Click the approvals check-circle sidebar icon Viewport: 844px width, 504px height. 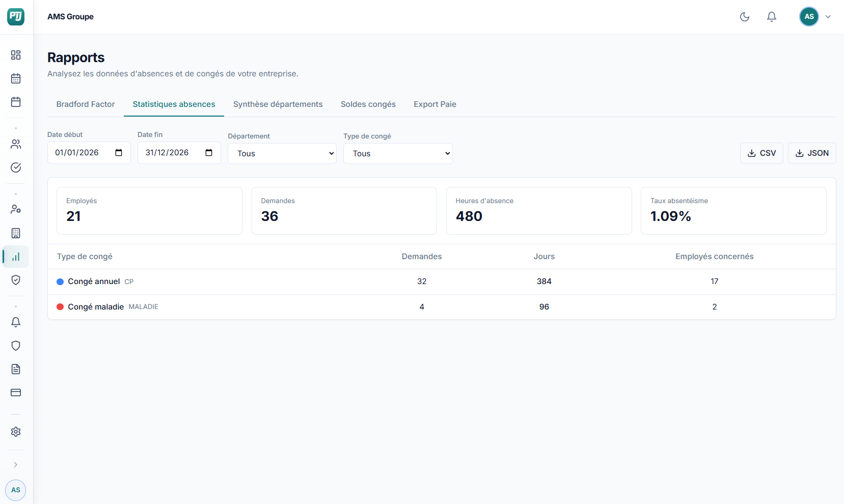16,167
